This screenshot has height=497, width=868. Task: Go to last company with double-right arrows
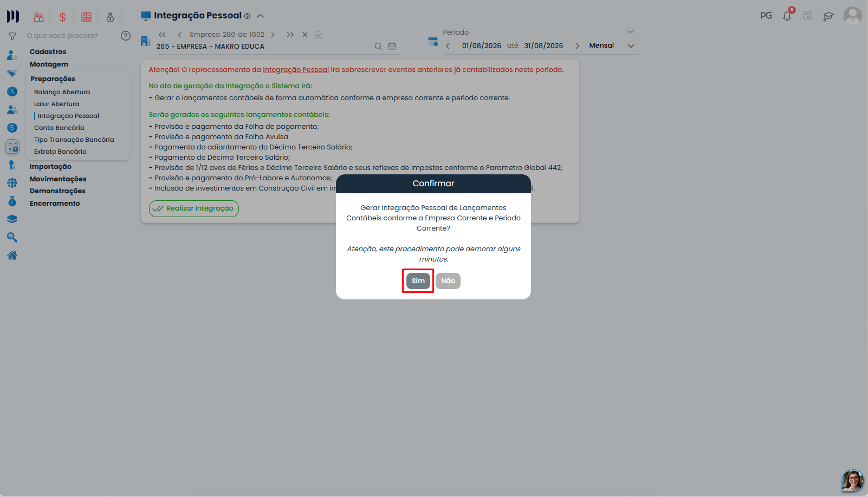click(290, 35)
